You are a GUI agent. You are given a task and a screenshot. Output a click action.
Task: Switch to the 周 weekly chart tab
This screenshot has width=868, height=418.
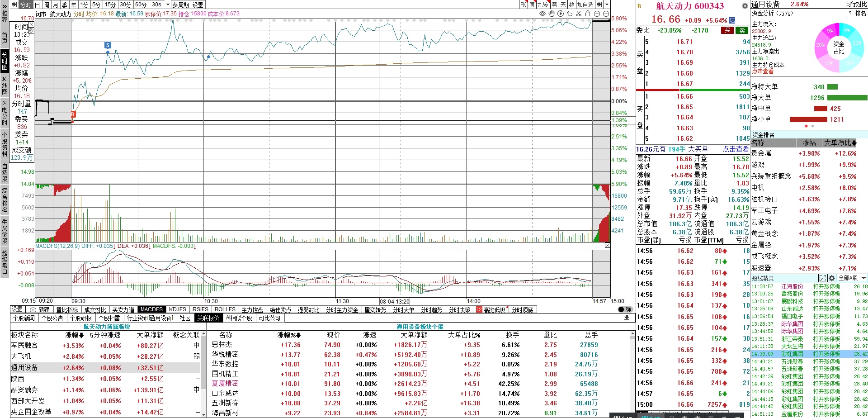46,5
